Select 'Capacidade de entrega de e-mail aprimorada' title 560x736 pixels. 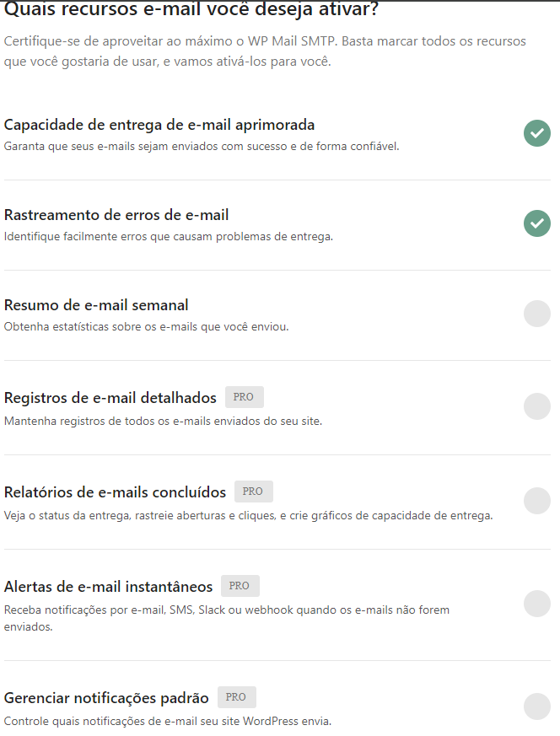(159, 125)
